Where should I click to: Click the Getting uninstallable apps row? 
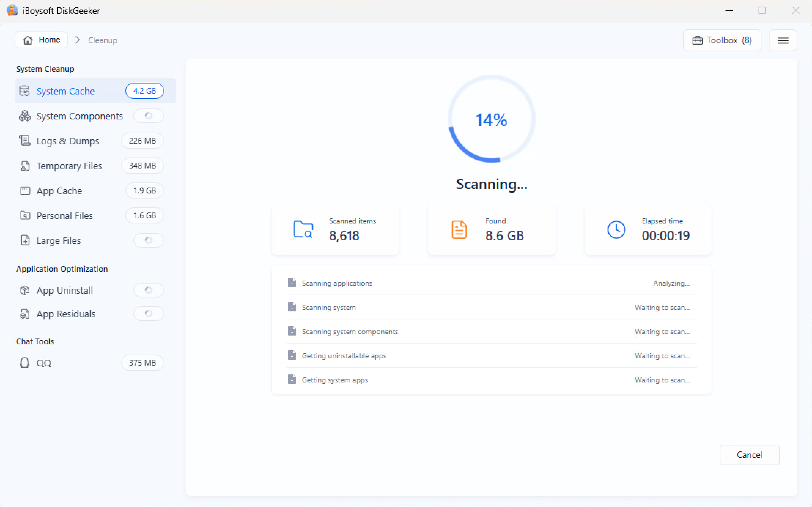[491, 356]
